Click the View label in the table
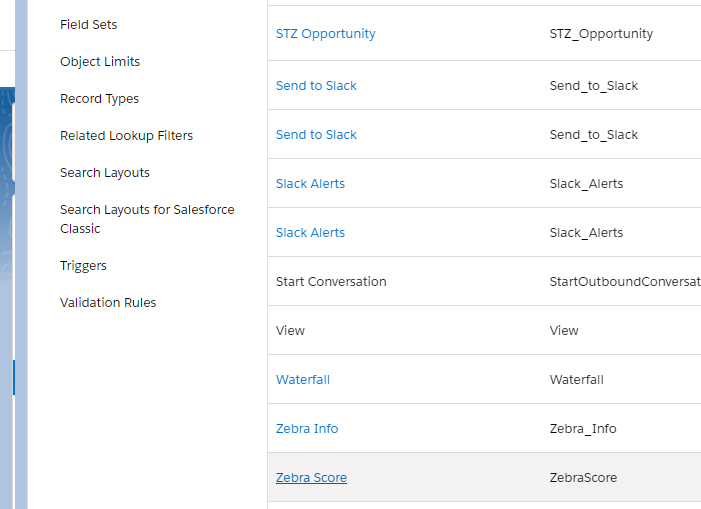This screenshot has width=701, height=509. pyautogui.click(x=290, y=331)
